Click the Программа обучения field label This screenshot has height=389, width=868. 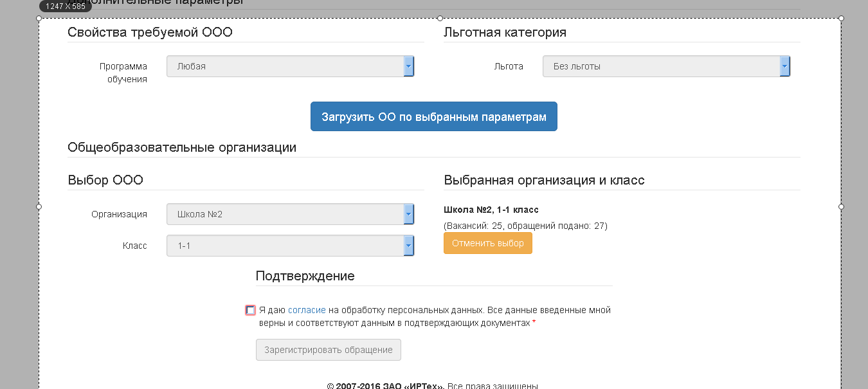click(x=123, y=73)
